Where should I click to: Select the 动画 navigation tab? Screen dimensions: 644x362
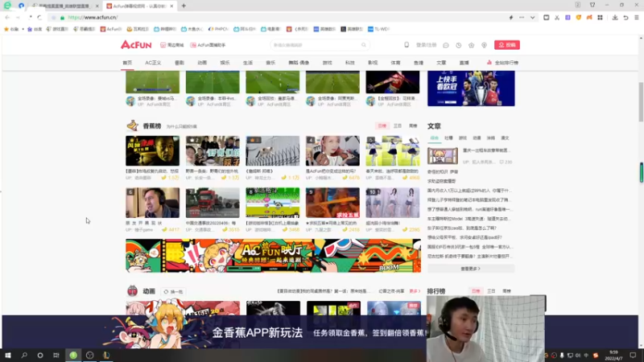coord(202,63)
